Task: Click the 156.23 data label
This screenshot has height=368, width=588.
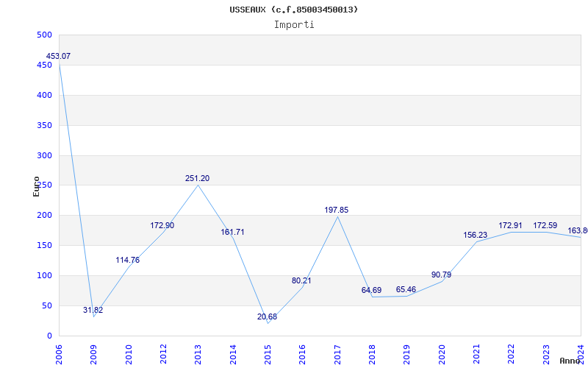Action: [x=475, y=235]
